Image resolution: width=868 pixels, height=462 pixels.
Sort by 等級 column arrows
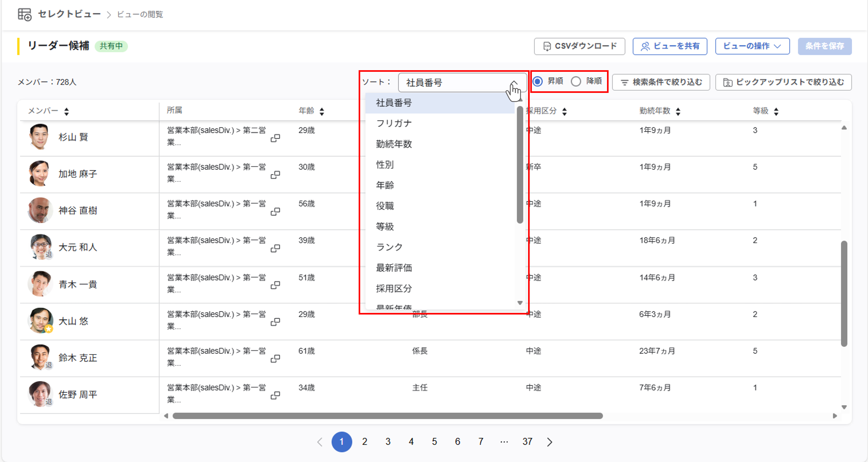click(x=776, y=111)
